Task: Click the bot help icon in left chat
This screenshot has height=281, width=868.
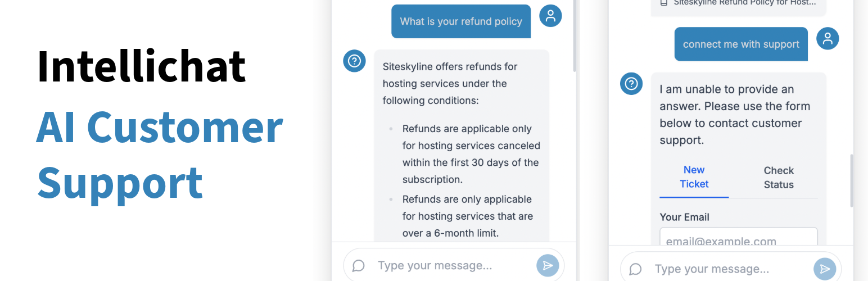Action: (x=354, y=61)
